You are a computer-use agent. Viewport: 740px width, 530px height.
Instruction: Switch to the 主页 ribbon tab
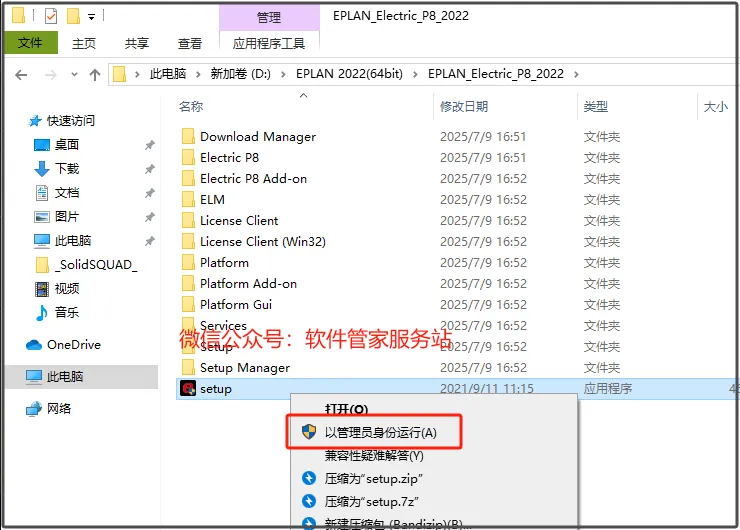click(x=84, y=43)
